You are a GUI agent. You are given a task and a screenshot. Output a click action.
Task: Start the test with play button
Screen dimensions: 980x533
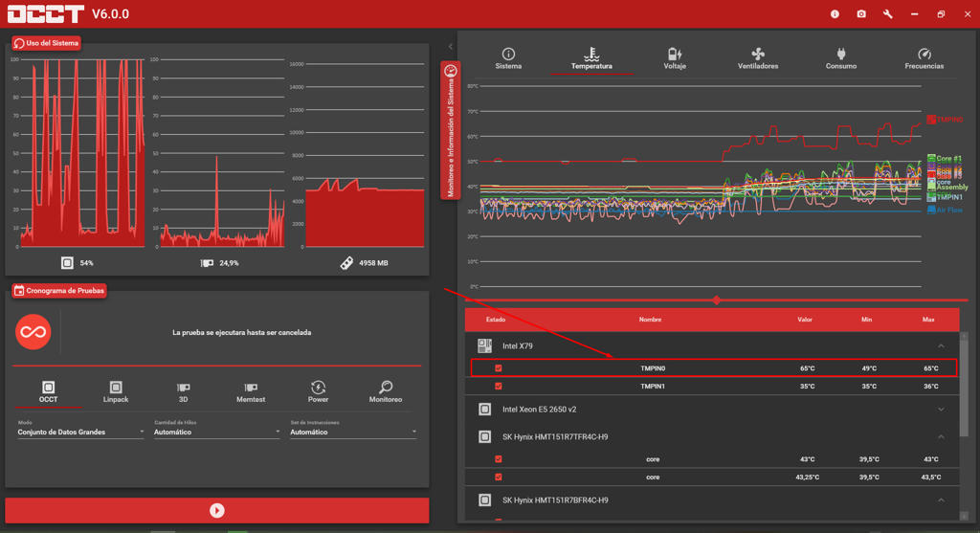(217, 510)
